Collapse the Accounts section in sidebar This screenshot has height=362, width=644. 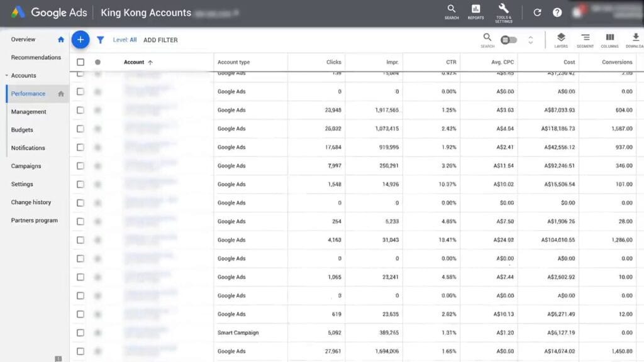[6, 75]
